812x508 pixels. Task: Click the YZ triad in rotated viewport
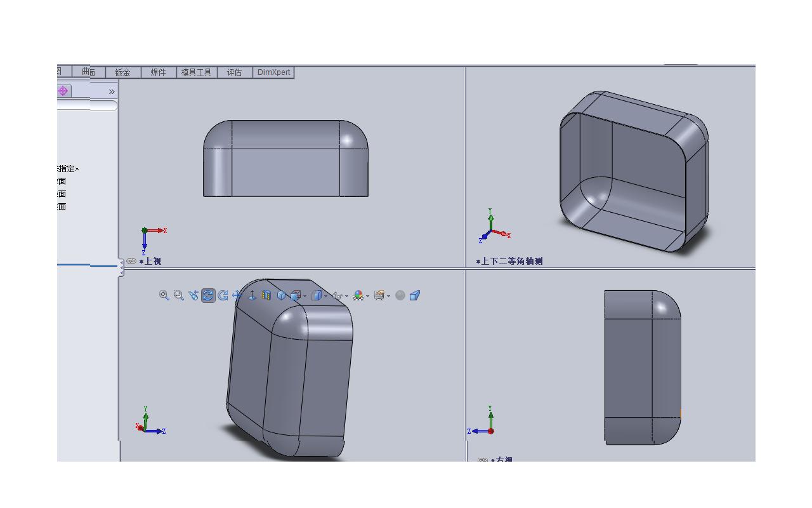coord(151,421)
